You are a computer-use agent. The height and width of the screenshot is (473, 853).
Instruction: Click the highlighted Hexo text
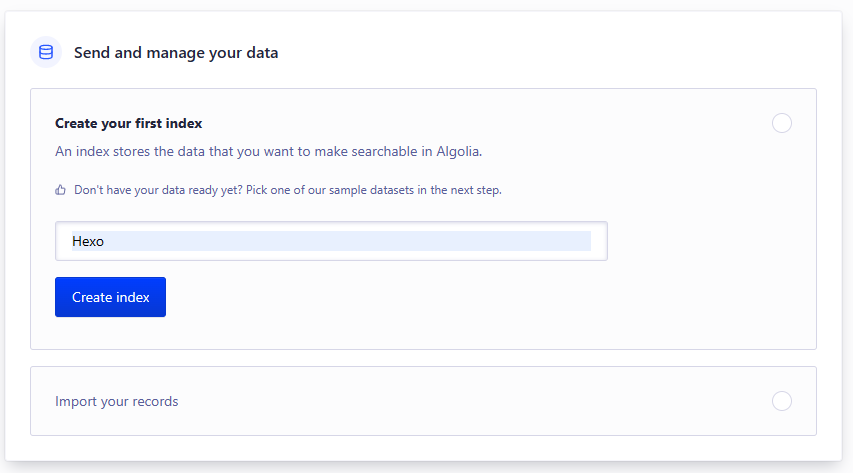tap(88, 241)
